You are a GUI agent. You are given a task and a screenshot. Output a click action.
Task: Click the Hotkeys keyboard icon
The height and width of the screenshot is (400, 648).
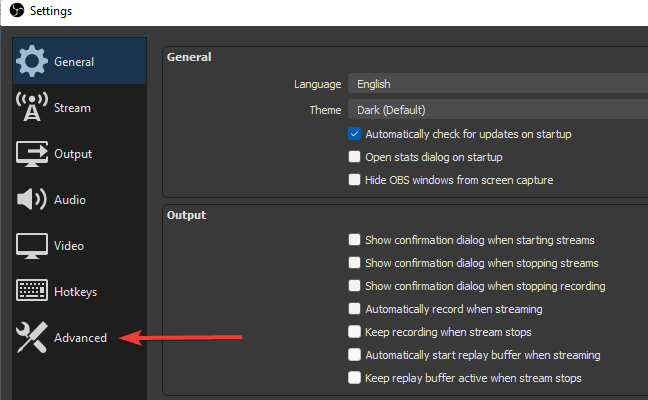pyautogui.click(x=32, y=292)
